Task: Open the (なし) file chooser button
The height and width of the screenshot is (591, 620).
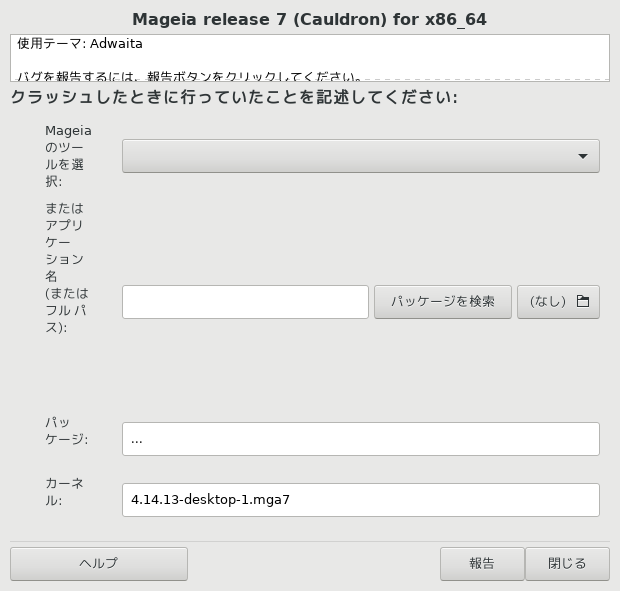Action: pos(558,302)
